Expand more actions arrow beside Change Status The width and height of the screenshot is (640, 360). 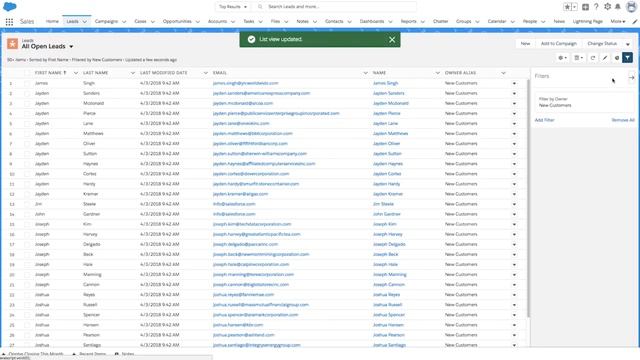pyautogui.click(x=628, y=44)
